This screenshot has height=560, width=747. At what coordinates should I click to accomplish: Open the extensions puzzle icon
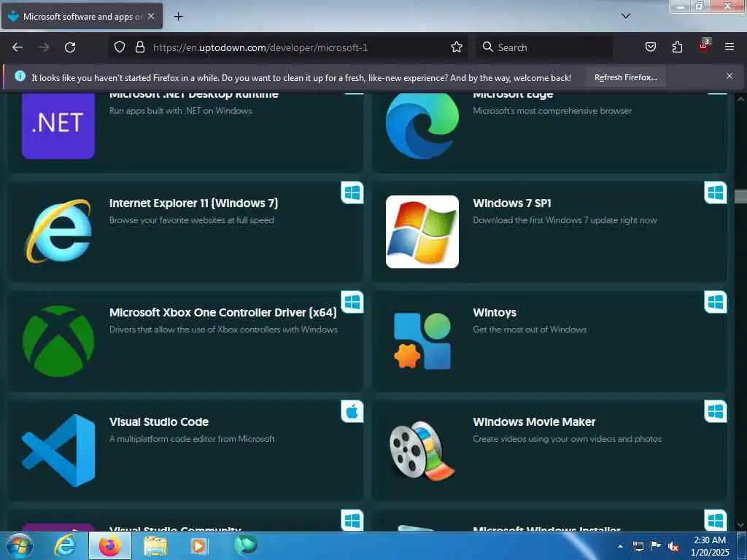point(677,47)
